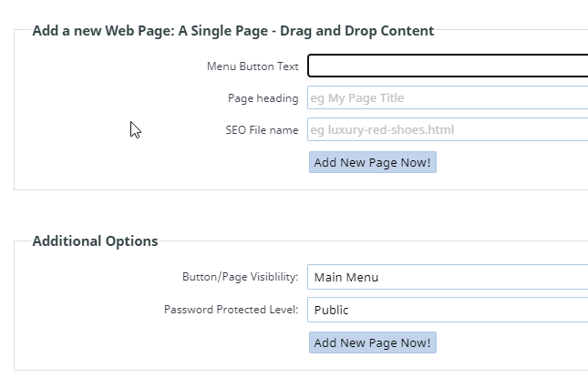Select the 'Main Menu' value in visibility combo
Image resolution: width=588 pixels, height=388 pixels.
[x=346, y=277]
